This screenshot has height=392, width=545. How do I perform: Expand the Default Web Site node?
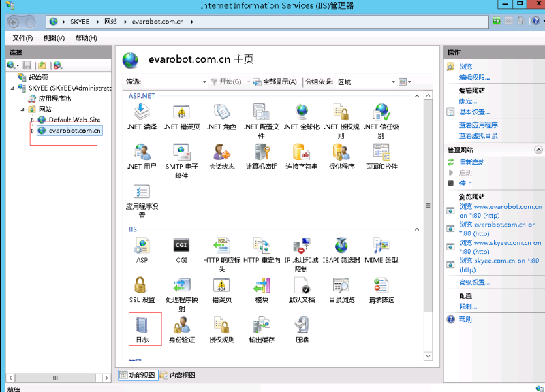click(x=33, y=120)
